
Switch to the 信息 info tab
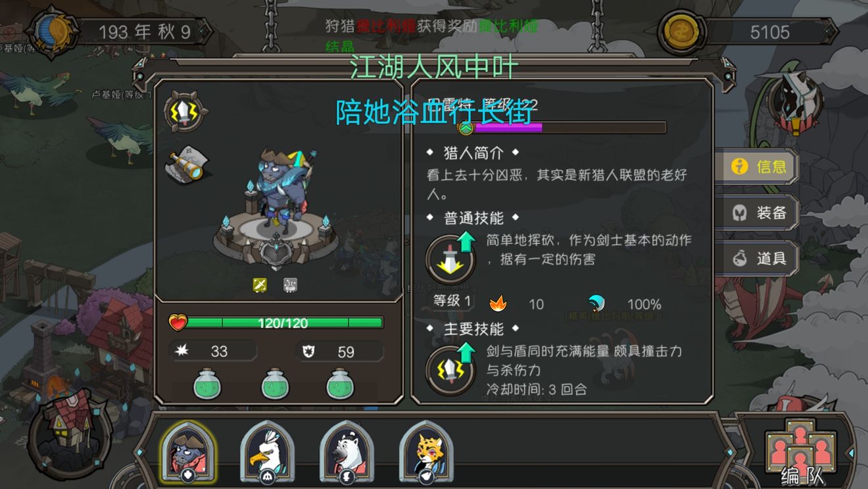tap(756, 167)
